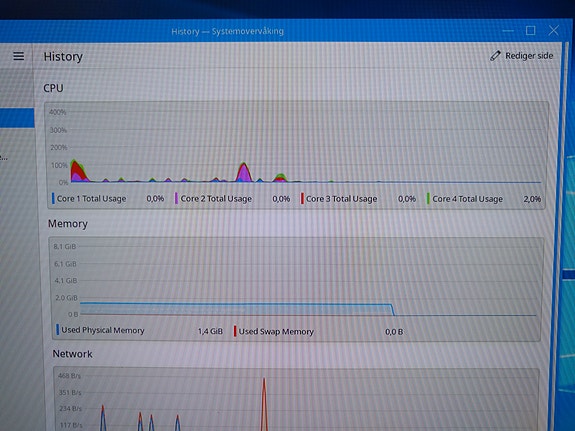Image resolution: width=575 pixels, height=431 pixels.
Task: Select the Core 4 Total Usage green swatch
Action: (x=428, y=198)
